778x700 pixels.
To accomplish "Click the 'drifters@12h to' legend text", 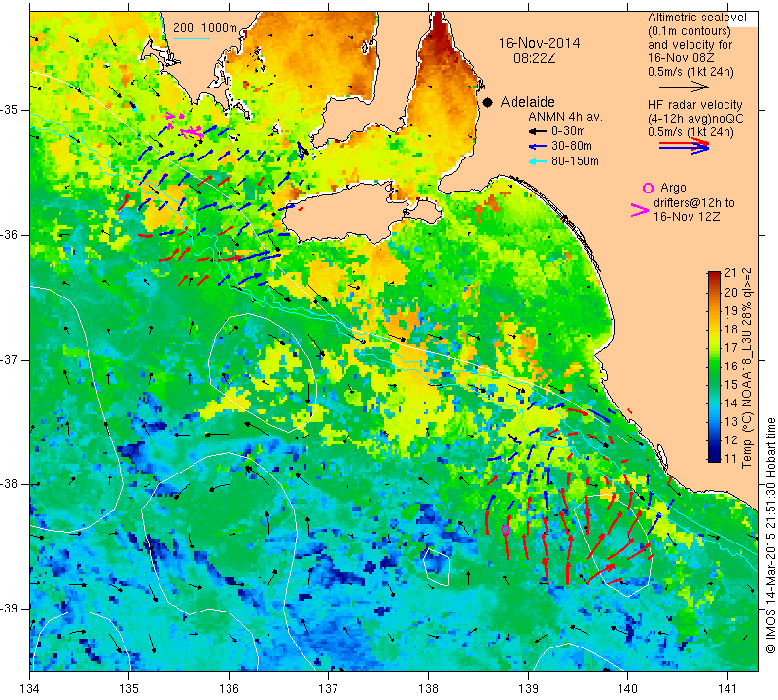I will (694, 203).
